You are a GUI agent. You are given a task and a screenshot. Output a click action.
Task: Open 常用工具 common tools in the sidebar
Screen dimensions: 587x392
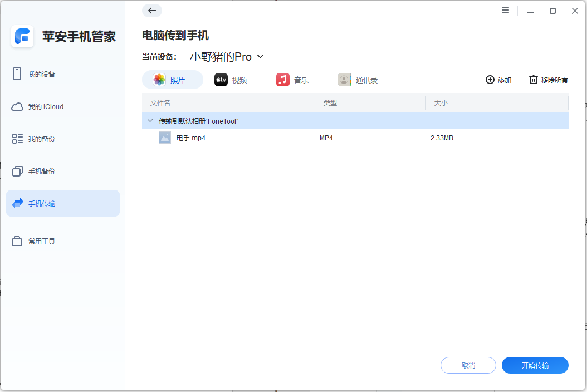tap(62, 241)
